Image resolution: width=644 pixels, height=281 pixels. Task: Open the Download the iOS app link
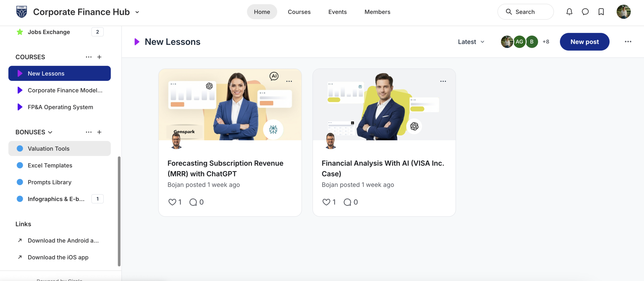click(58, 257)
